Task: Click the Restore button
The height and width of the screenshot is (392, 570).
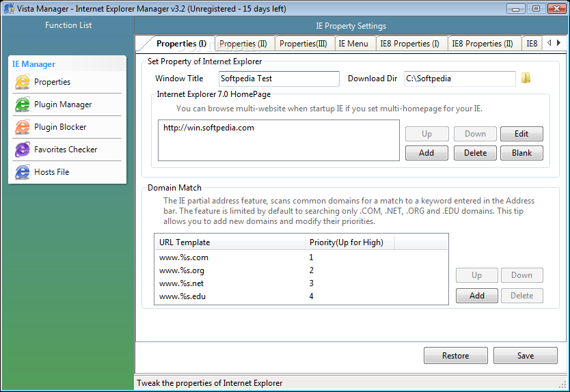Action: (455, 356)
